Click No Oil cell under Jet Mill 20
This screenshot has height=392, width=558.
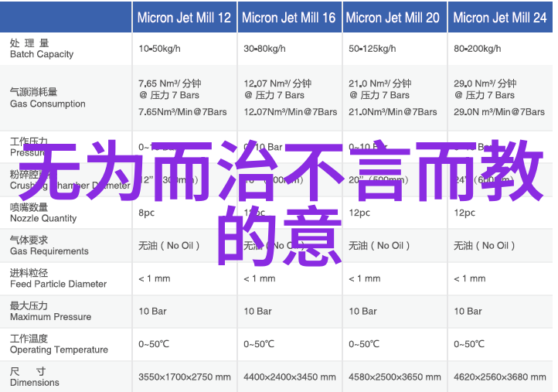pyautogui.click(x=379, y=246)
